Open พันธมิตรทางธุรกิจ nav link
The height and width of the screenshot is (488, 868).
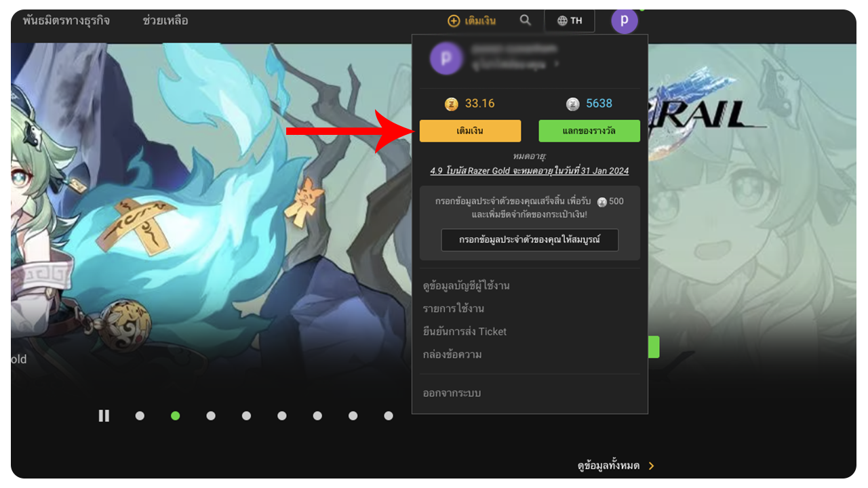point(66,20)
